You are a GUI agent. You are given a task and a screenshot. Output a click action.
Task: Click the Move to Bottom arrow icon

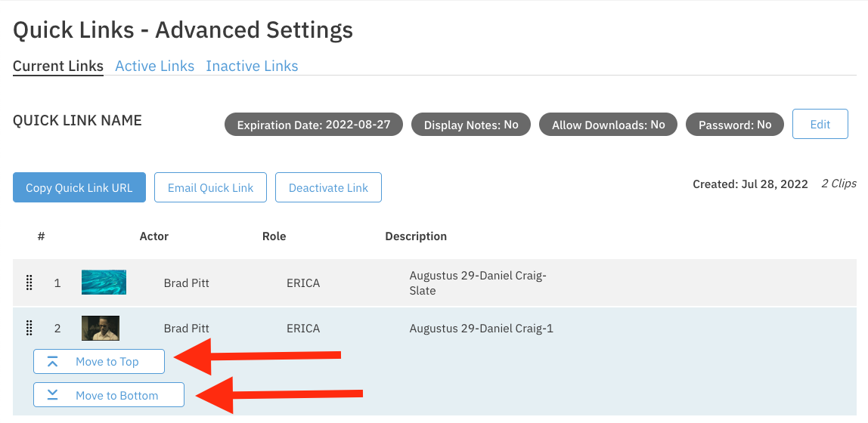click(53, 395)
